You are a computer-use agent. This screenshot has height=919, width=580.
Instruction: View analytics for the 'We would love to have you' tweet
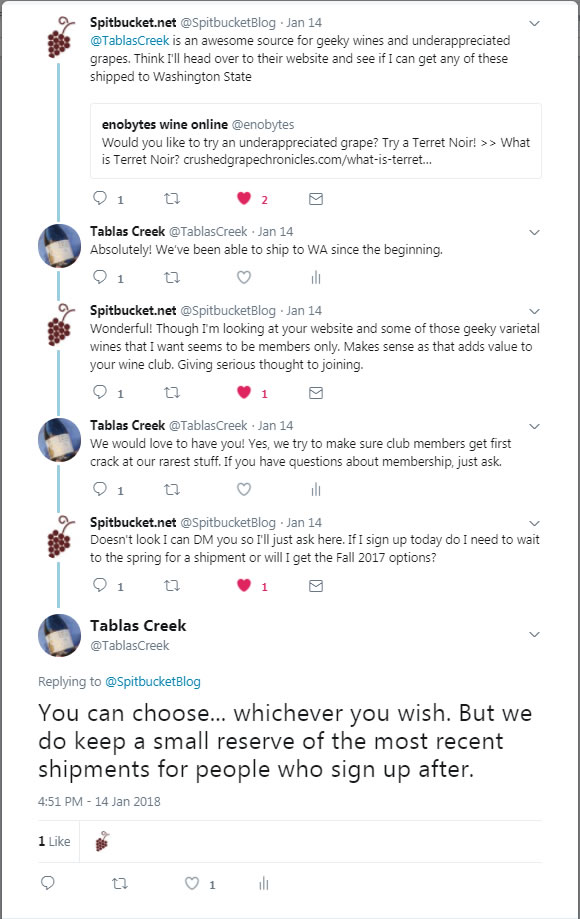316,490
